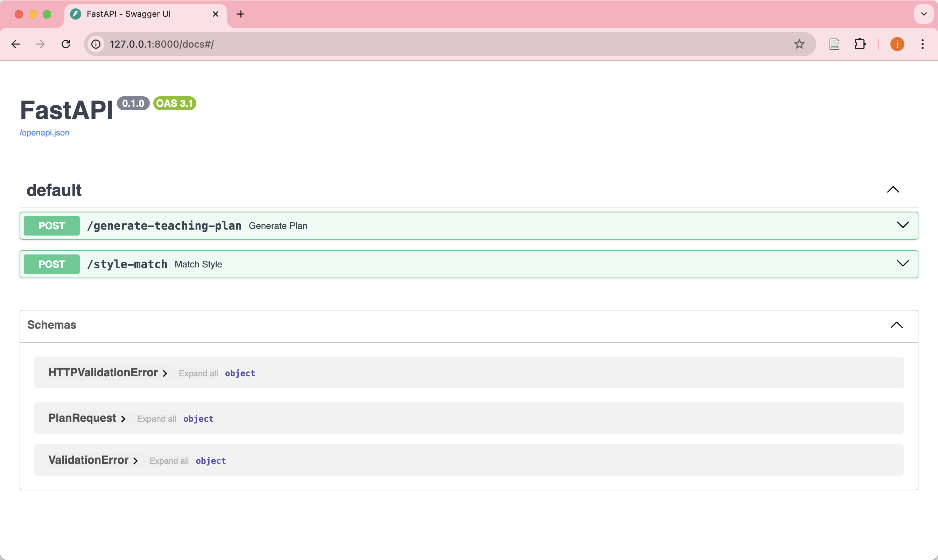The height and width of the screenshot is (560, 938).
Task: Open the Extensions puzzle icon
Action: pyautogui.click(x=860, y=44)
